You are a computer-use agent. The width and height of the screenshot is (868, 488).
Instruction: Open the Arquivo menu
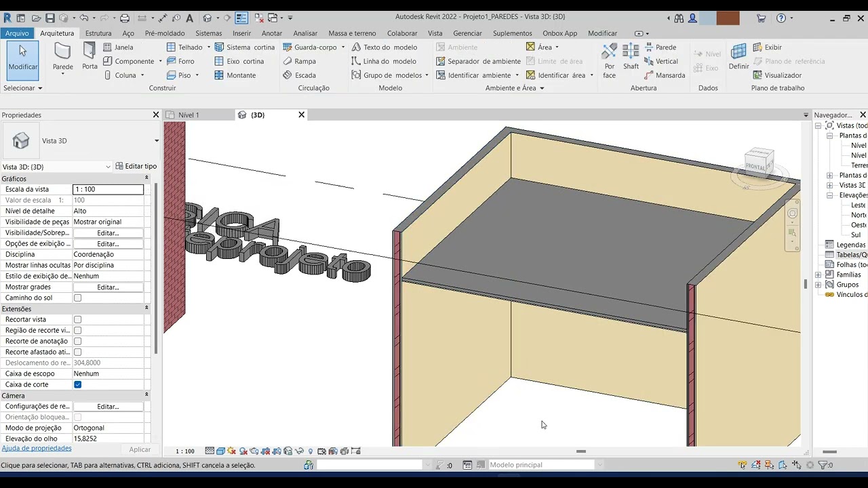17,33
